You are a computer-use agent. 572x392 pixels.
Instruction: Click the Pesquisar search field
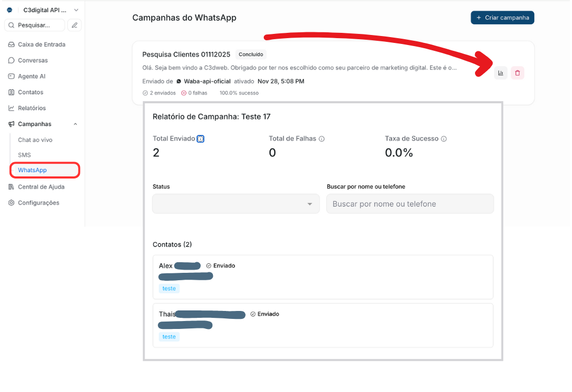[x=34, y=25]
